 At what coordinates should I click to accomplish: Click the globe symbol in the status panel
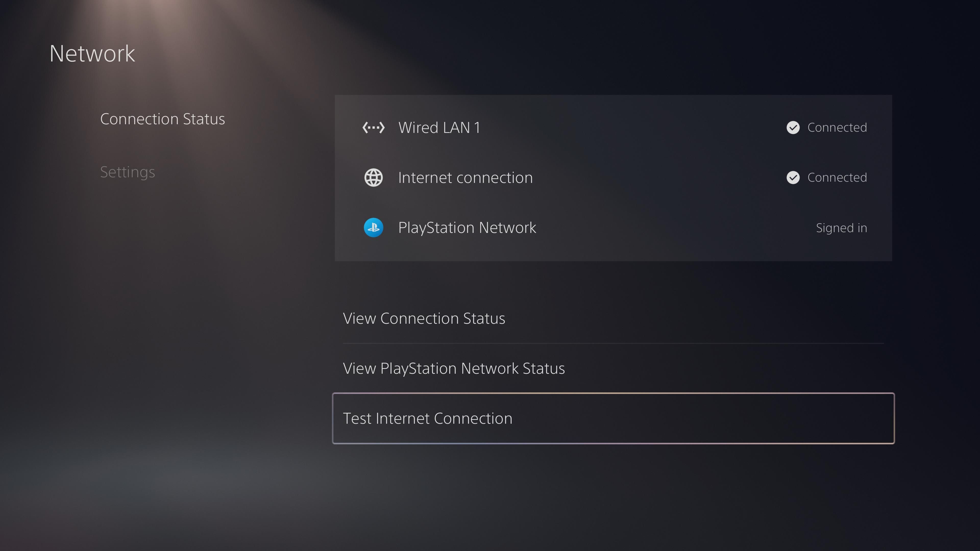tap(373, 177)
